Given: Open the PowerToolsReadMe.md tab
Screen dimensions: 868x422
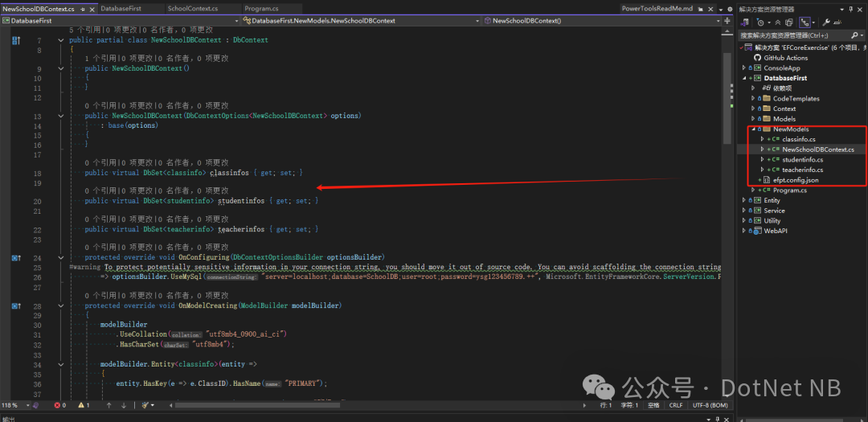Looking at the screenshot, I should [657, 9].
